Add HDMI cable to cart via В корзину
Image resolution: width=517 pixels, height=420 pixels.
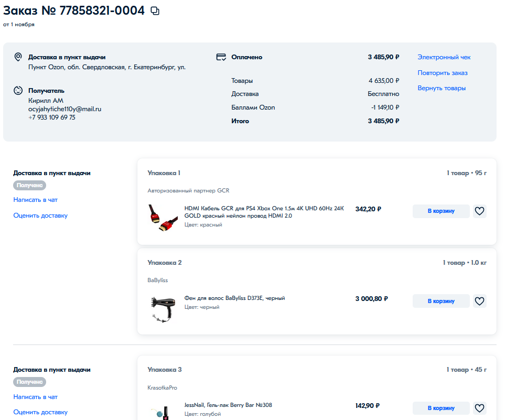[x=441, y=211]
